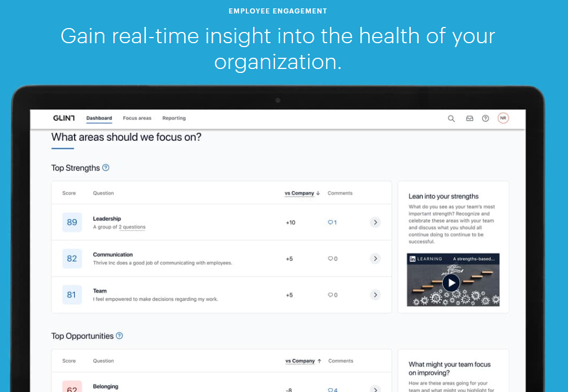
Task: Play the strengths-based learning video
Action: coord(451,283)
